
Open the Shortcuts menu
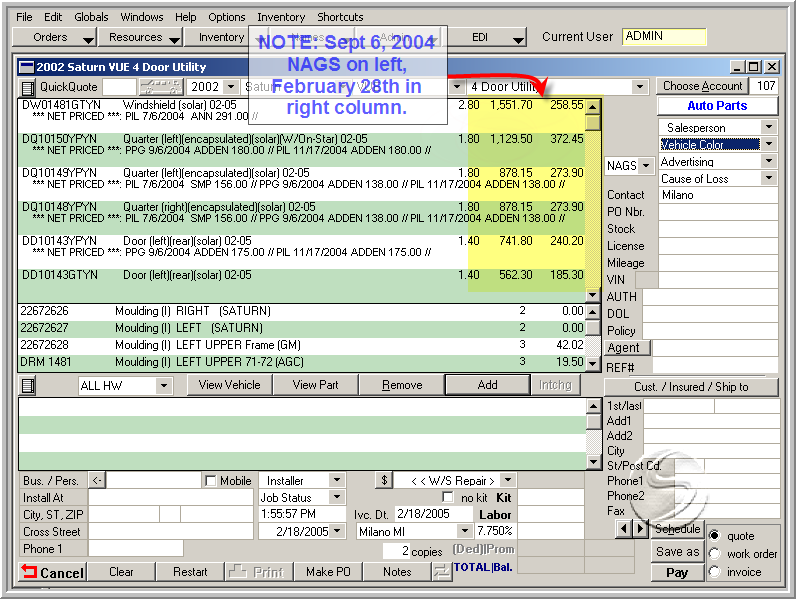pos(340,17)
